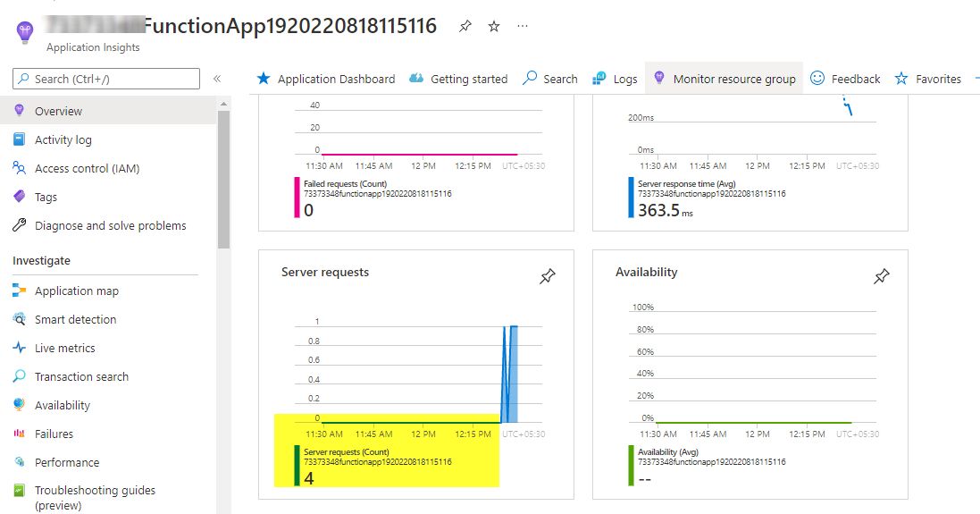This screenshot has height=514, width=980.
Task: Click the Server requests count value 4
Action: point(309,478)
